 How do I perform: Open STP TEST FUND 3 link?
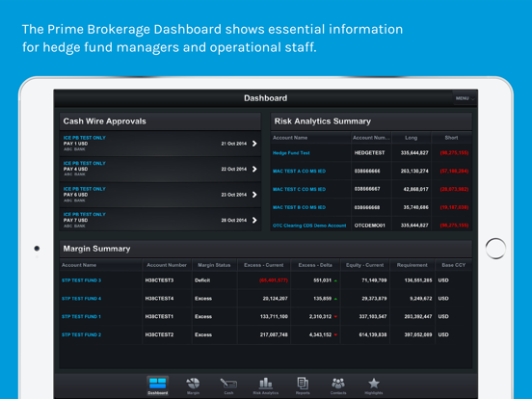[81, 280]
